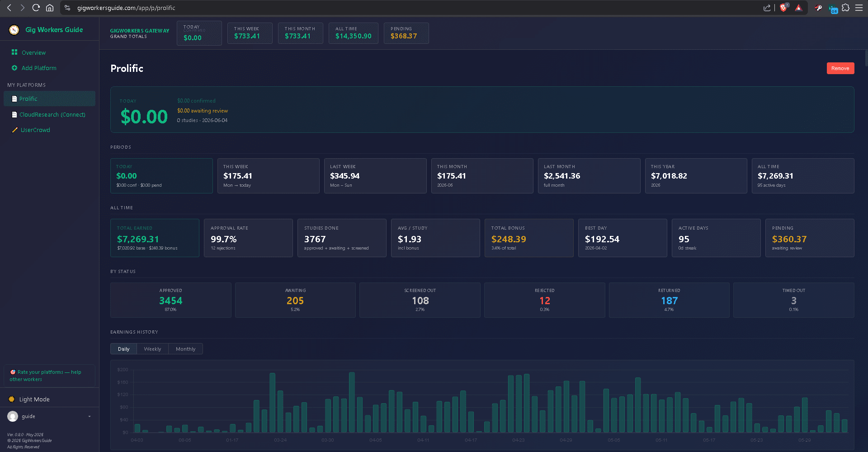Click the Screened Out 108 status card

click(x=420, y=300)
